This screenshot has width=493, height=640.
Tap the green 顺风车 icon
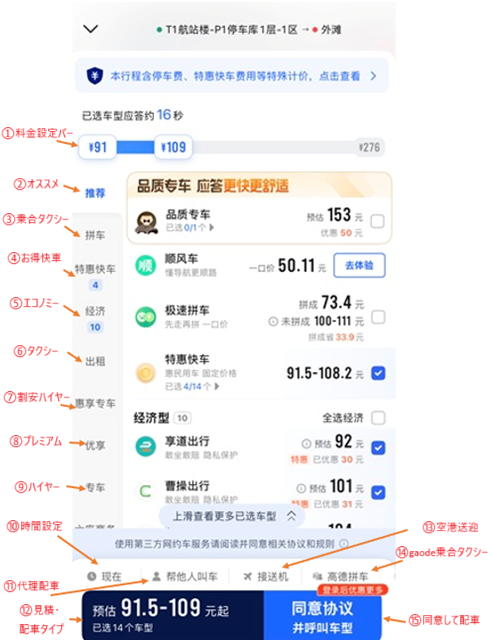coord(146,266)
